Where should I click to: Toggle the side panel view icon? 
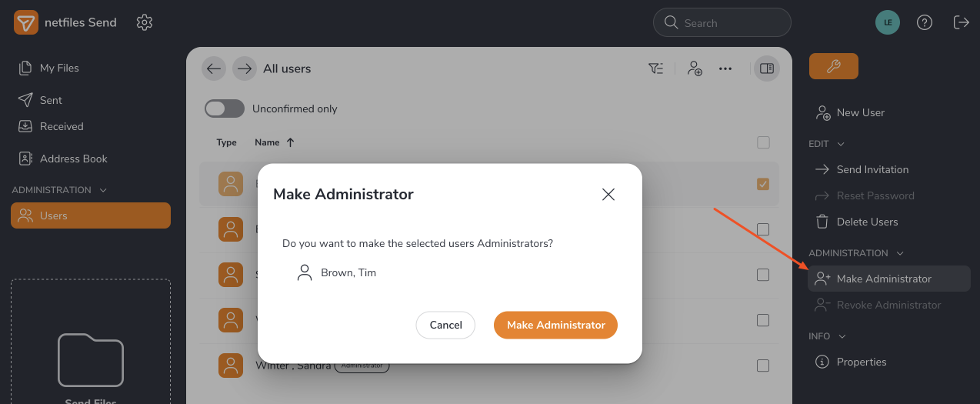(766, 68)
